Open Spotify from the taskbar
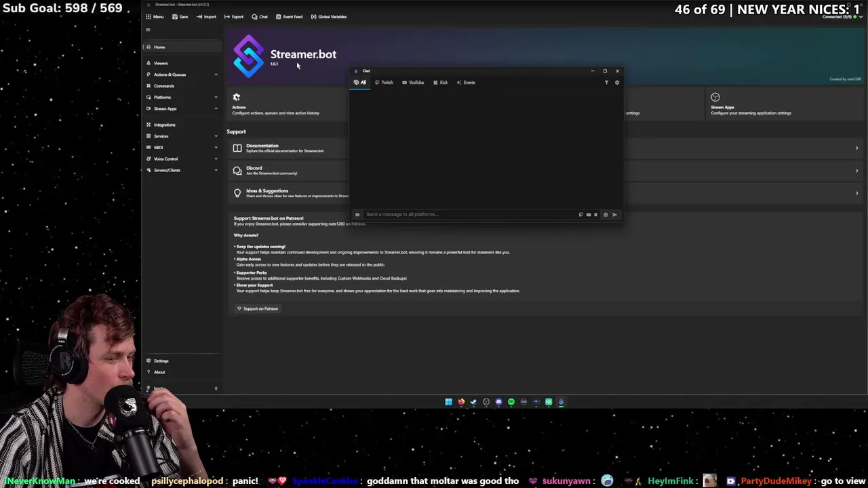868x488 pixels. (x=511, y=402)
